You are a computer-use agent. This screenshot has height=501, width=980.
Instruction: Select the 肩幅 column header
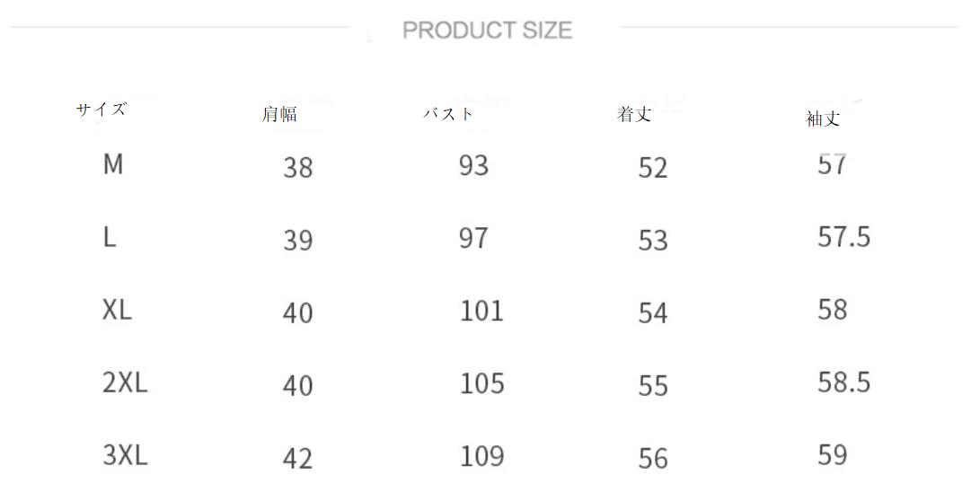278,114
